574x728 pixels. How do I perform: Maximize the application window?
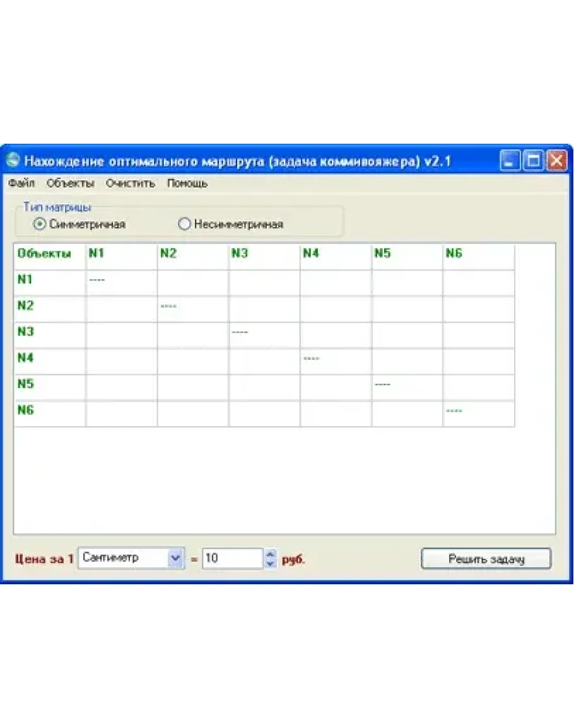534,161
